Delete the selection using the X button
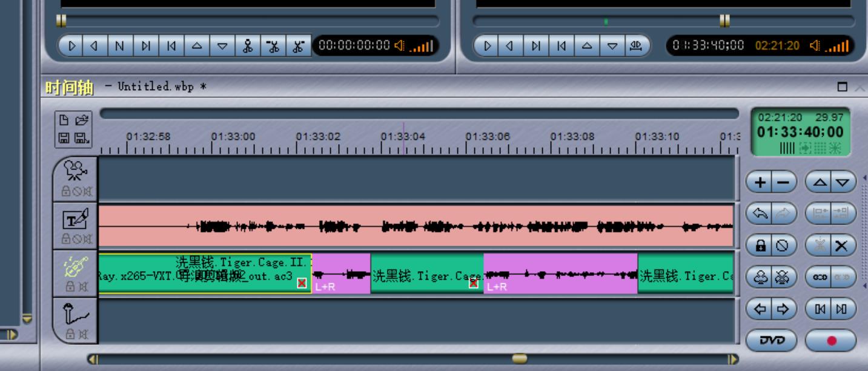This screenshot has height=371, width=868. (841, 246)
